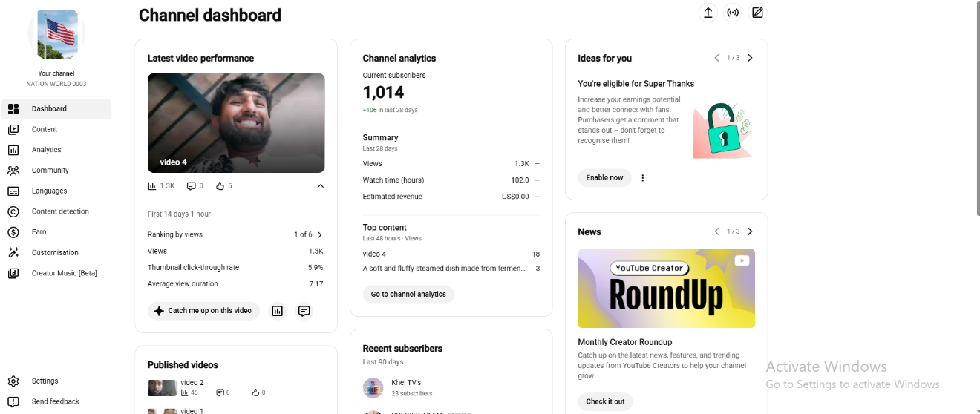This screenshot has width=980, height=414.
Task: Click Go to channel analytics button
Action: [408, 295]
